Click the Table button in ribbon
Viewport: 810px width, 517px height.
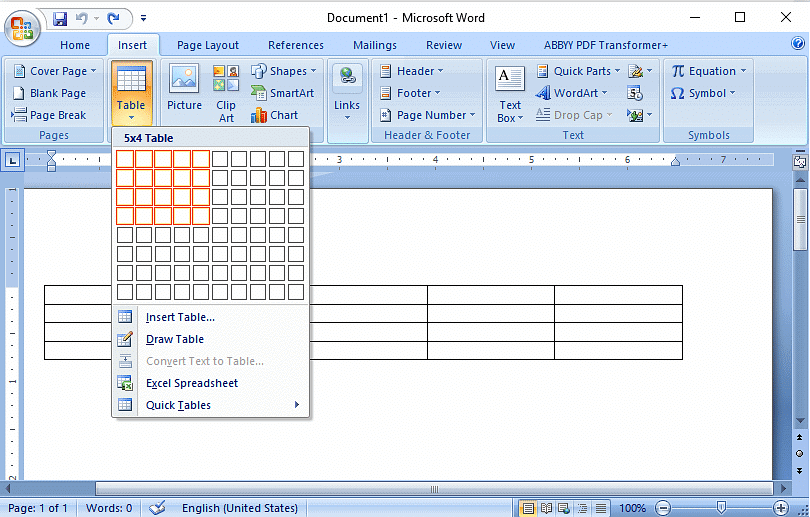pyautogui.click(x=131, y=92)
